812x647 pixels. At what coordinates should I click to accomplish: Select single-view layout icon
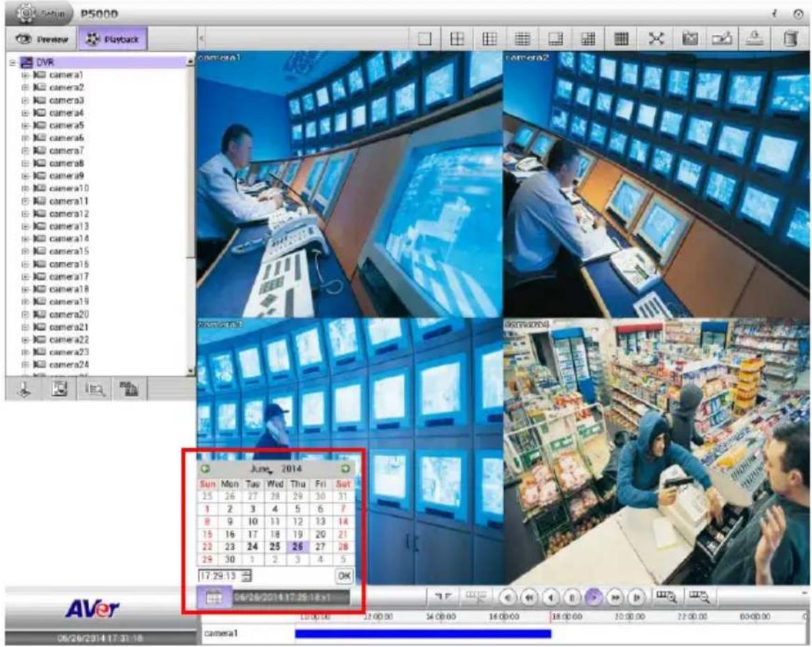coord(424,39)
